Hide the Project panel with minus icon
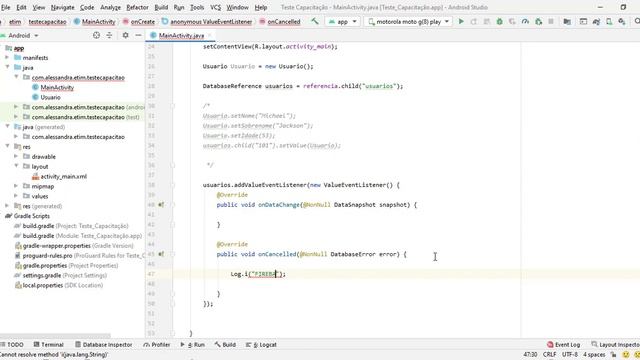Image resolution: width=640 pixels, height=360 pixels. coord(138,36)
